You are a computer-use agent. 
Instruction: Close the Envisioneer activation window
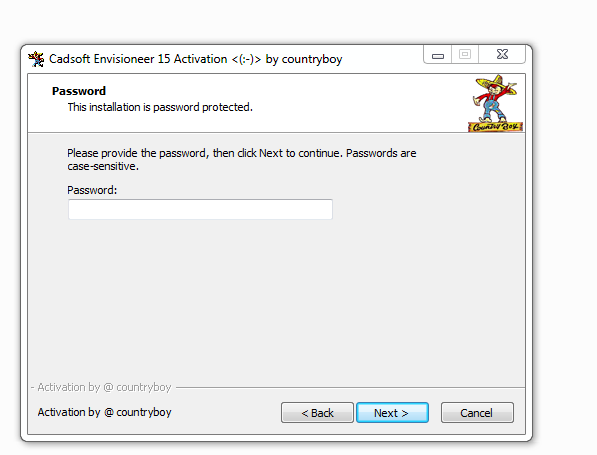tap(502, 54)
